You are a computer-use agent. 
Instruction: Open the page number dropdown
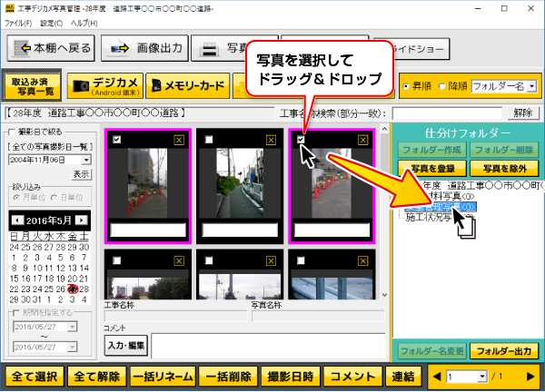tap(481, 377)
